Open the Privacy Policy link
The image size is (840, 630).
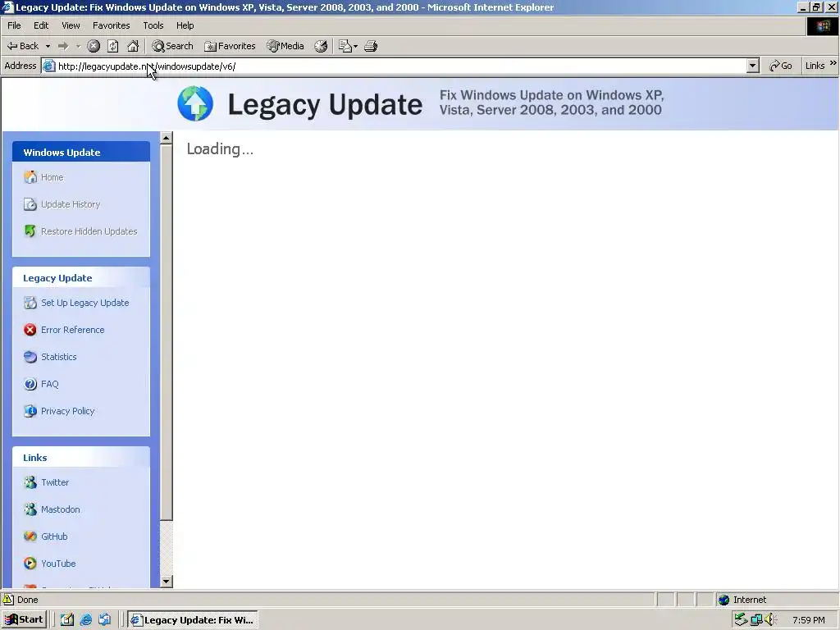[67, 411]
